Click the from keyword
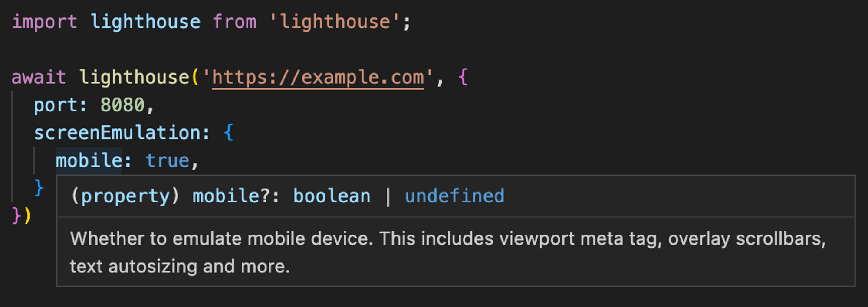 tap(234, 22)
